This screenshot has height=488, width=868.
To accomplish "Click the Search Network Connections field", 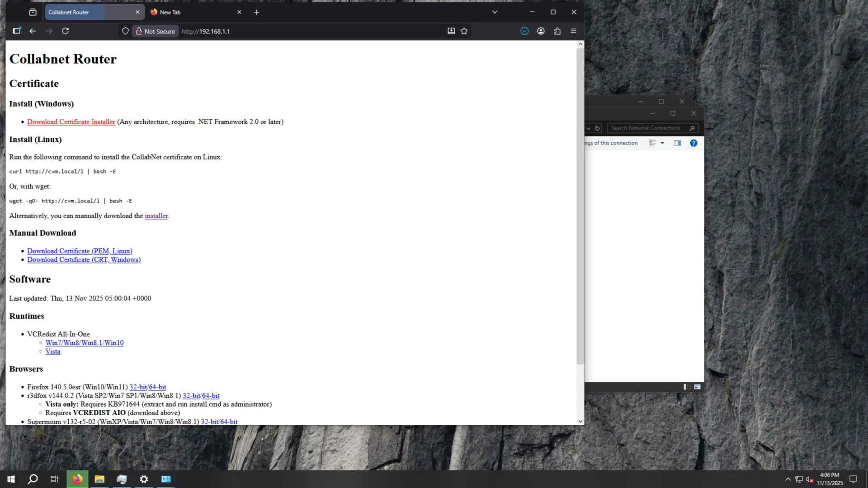I will point(646,128).
